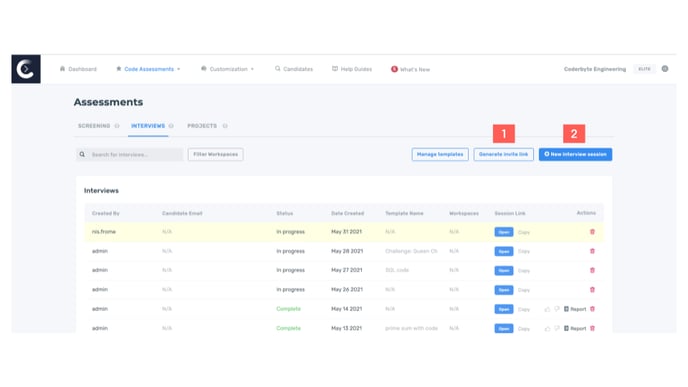This screenshot has height=387, width=688.
Task: Click Manage templates button
Action: pos(440,154)
